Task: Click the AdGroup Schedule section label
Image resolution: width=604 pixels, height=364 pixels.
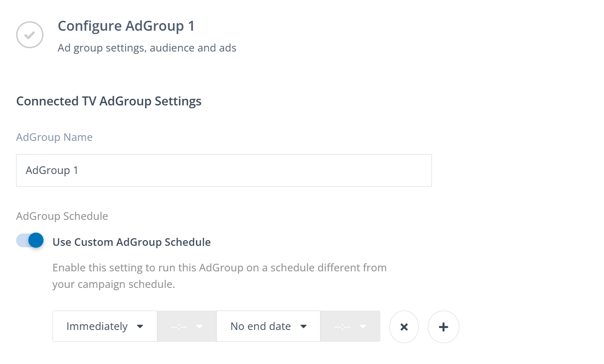Action: point(62,216)
